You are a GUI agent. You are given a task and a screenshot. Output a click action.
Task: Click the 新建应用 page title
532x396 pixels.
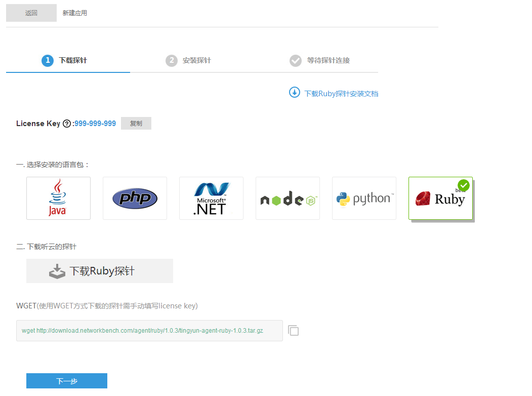(x=74, y=13)
